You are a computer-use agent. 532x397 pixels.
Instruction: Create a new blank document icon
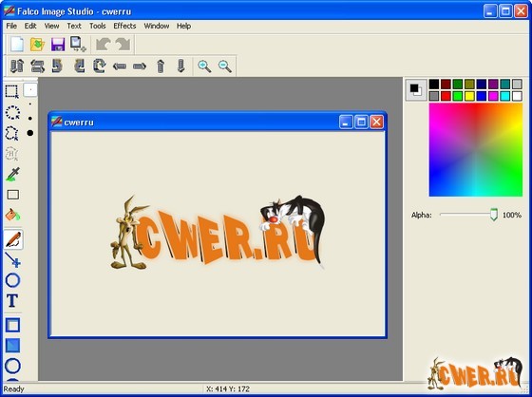pyautogui.click(x=17, y=45)
